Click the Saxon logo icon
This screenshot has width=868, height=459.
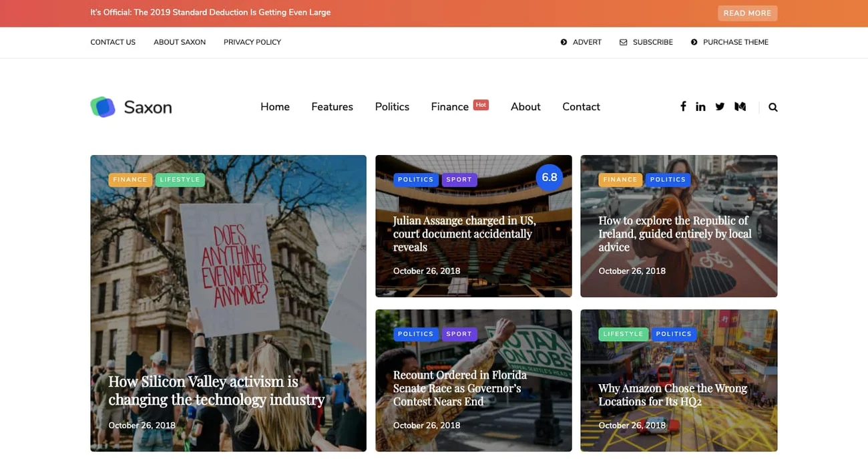[x=103, y=107]
